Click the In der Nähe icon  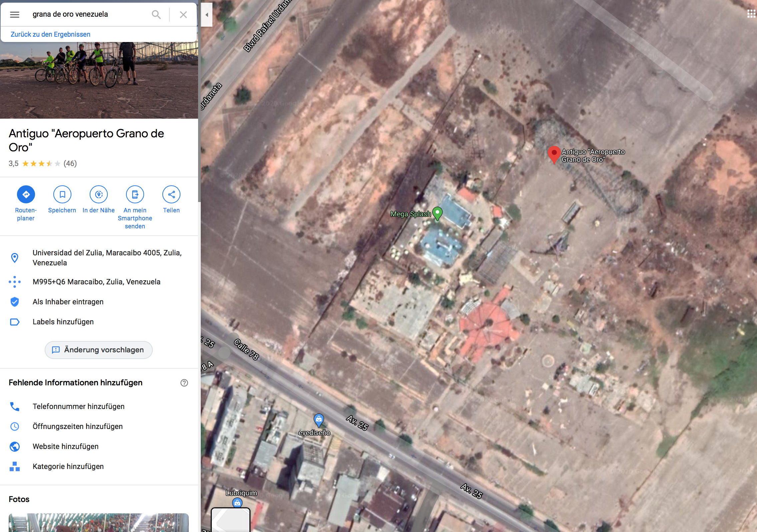pos(99,194)
